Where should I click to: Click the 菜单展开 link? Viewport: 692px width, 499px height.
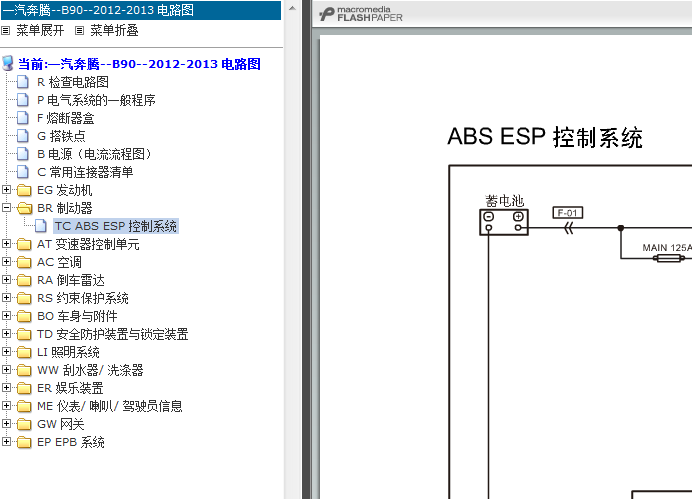pyautogui.click(x=40, y=30)
